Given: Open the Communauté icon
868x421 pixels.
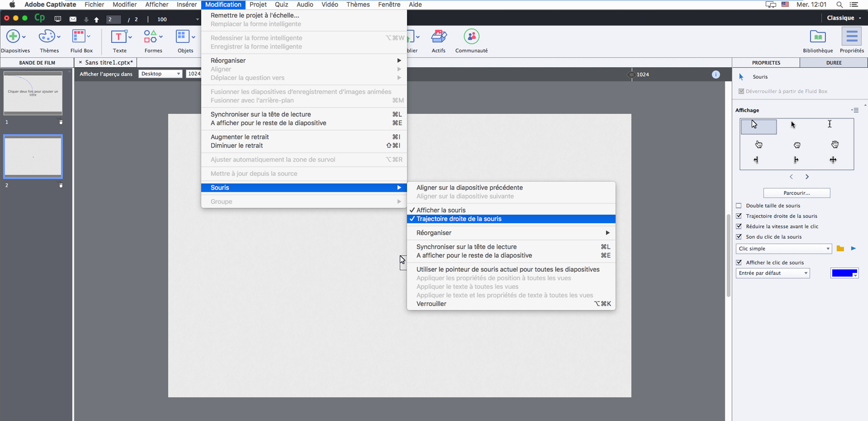Looking at the screenshot, I should (471, 36).
